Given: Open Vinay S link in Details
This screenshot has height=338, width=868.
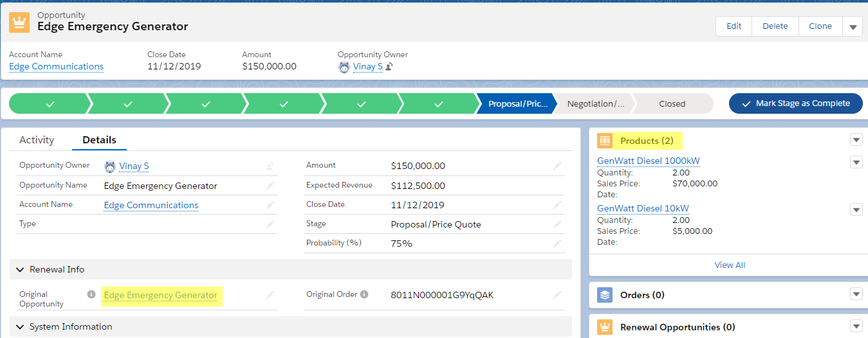Looking at the screenshot, I should click(134, 166).
